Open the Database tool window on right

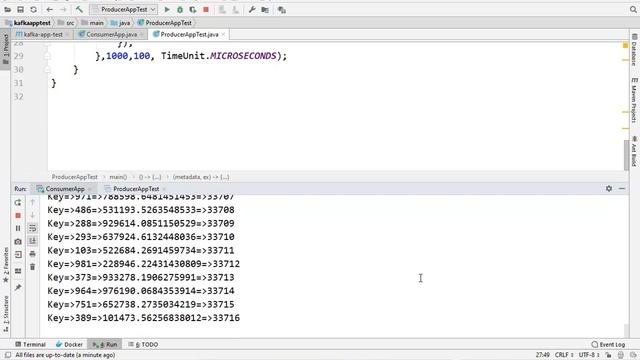click(634, 50)
